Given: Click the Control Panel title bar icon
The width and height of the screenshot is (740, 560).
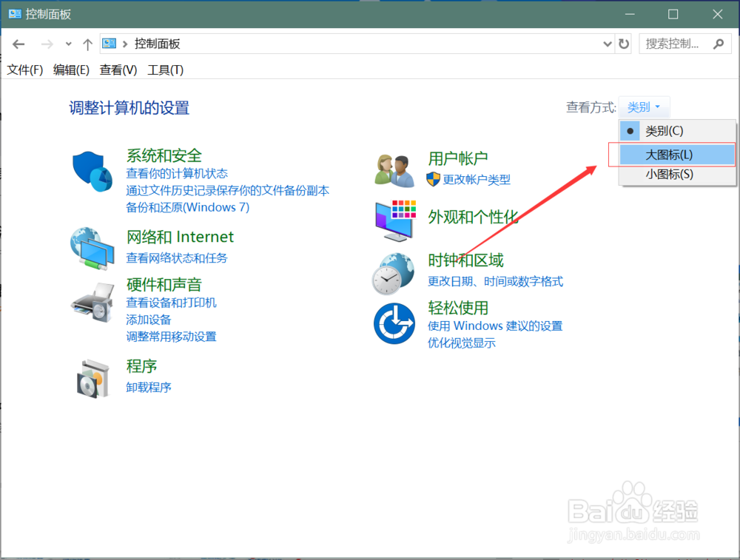Looking at the screenshot, I should pos(15,14).
